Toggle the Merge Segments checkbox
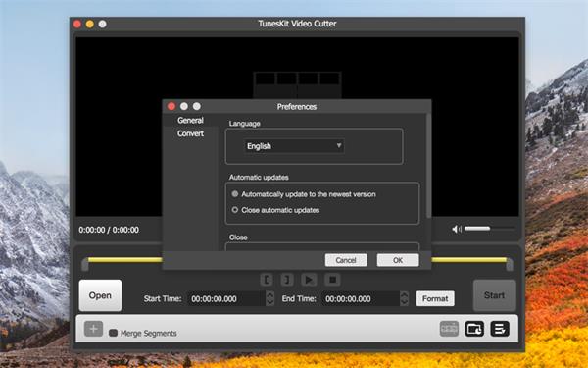 pyautogui.click(x=113, y=333)
